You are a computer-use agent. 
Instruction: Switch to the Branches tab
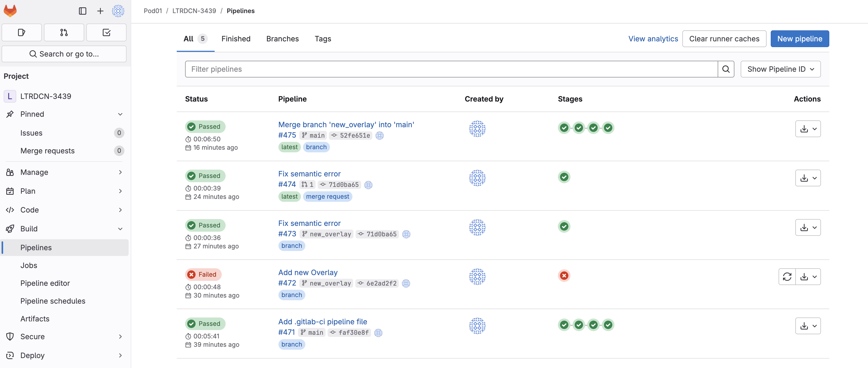(282, 39)
